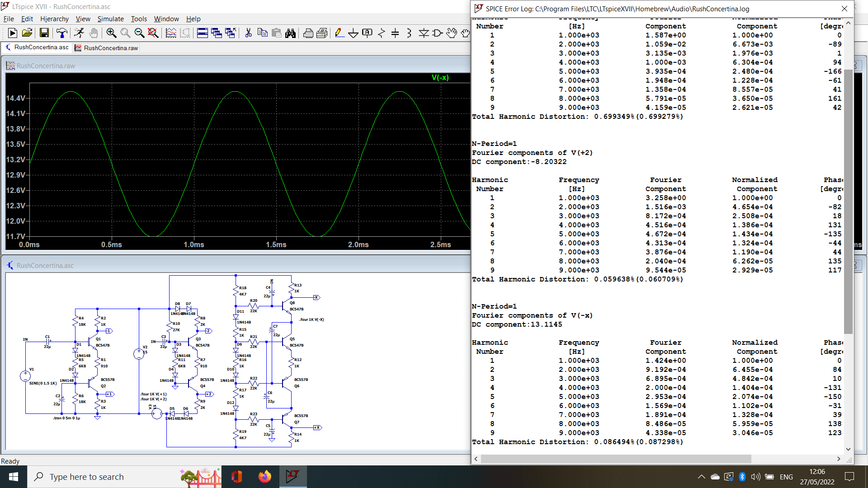
Task: Select the Label Net tool
Action: click(368, 33)
